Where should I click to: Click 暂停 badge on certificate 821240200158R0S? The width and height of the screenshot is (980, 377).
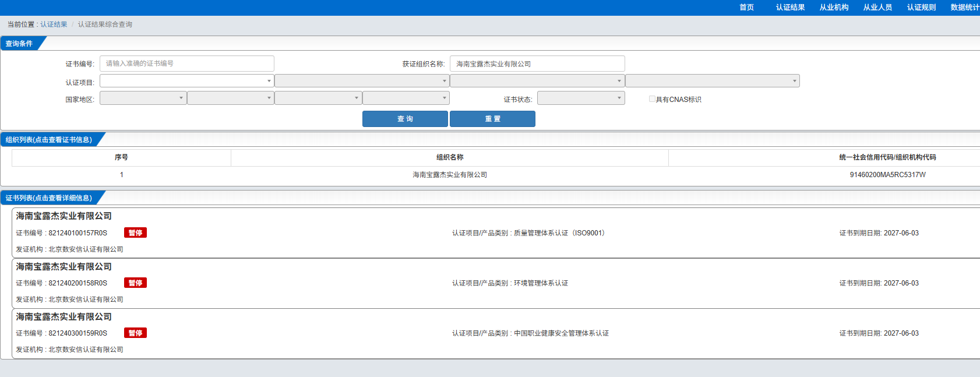[135, 283]
